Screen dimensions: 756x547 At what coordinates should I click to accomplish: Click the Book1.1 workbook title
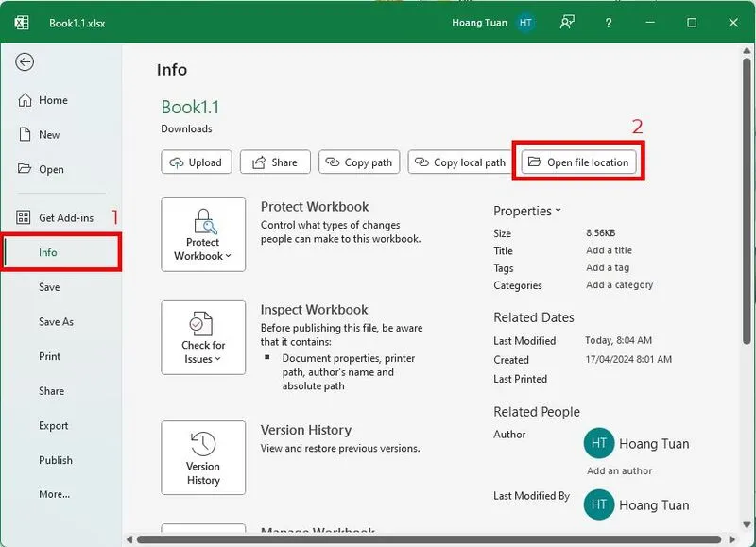(190, 107)
